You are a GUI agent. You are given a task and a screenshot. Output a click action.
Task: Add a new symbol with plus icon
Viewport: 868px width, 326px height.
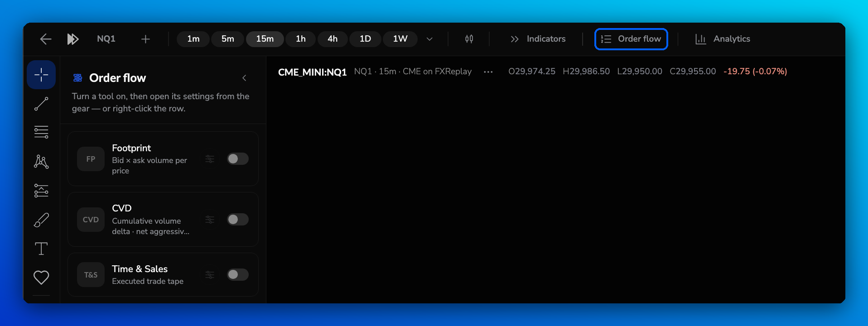[145, 39]
